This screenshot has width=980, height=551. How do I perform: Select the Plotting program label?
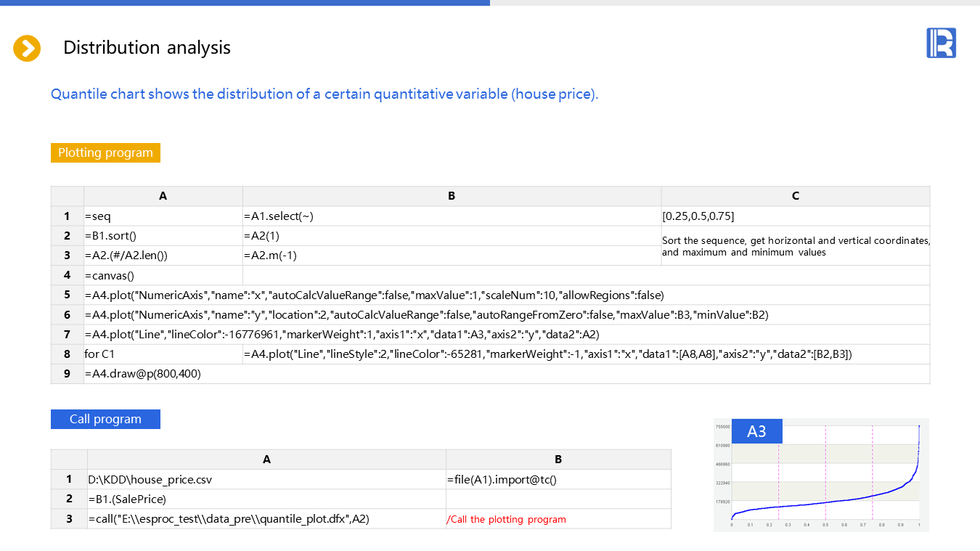click(x=105, y=153)
